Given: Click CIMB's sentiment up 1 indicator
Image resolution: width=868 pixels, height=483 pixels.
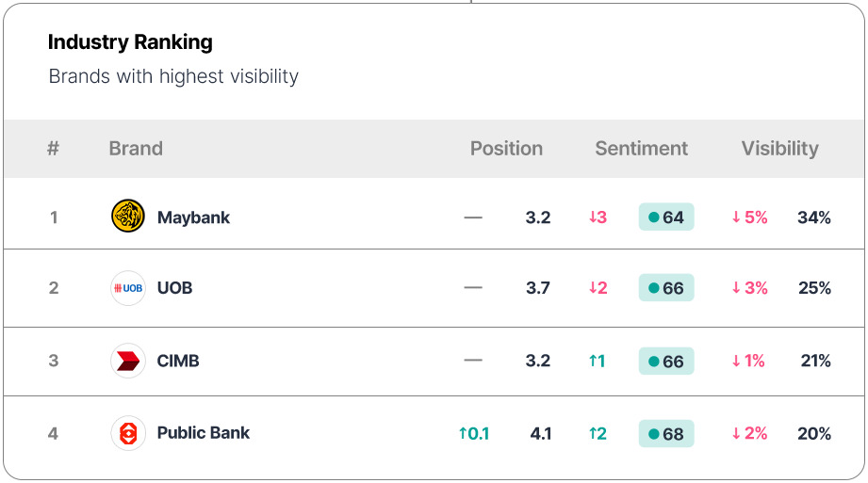Looking at the screenshot, I should [x=597, y=362].
